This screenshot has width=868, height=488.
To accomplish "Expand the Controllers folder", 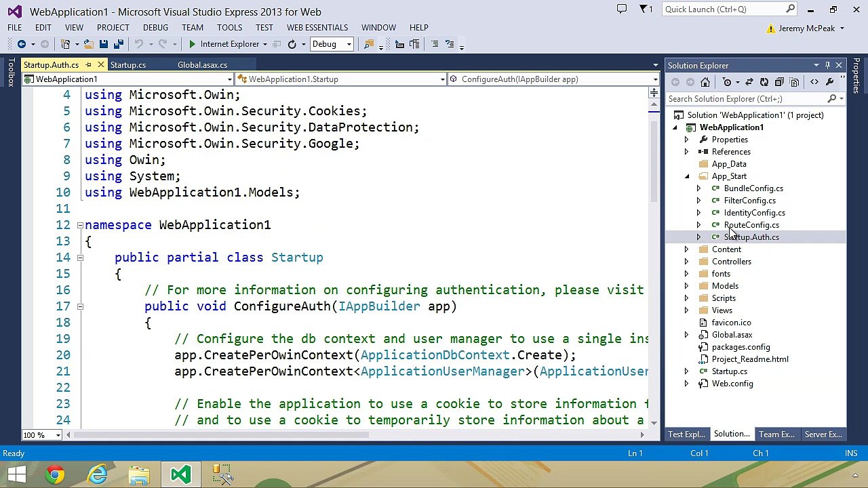I will 686,262.
